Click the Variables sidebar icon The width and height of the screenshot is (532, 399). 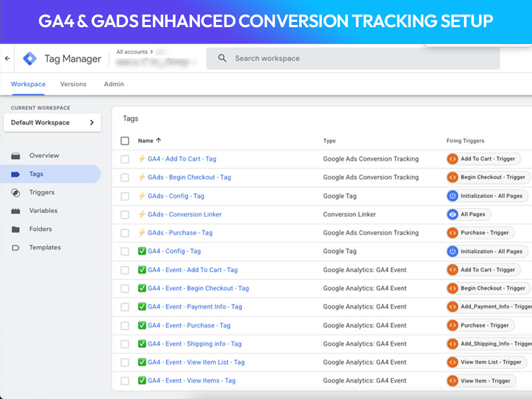tap(15, 211)
